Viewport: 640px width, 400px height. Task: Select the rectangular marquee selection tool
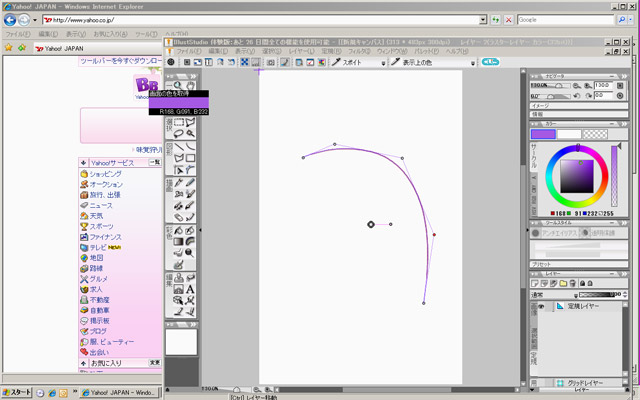(x=179, y=122)
